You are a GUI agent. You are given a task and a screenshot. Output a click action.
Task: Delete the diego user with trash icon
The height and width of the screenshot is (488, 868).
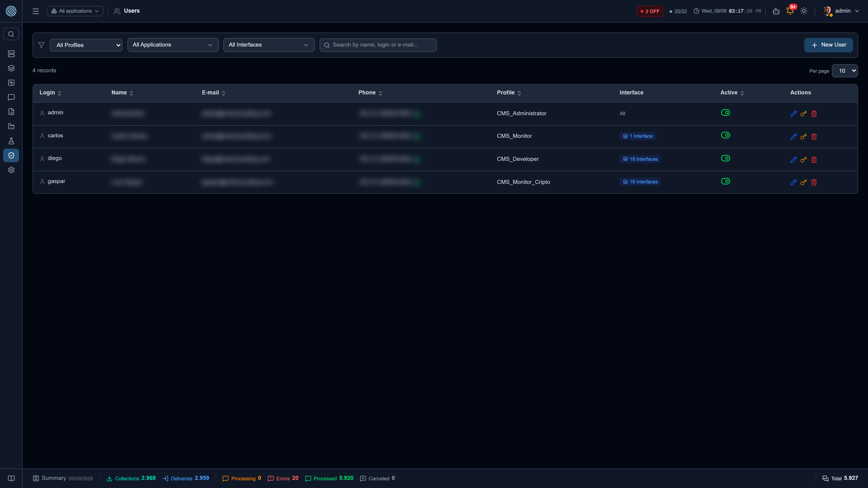point(814,160)
